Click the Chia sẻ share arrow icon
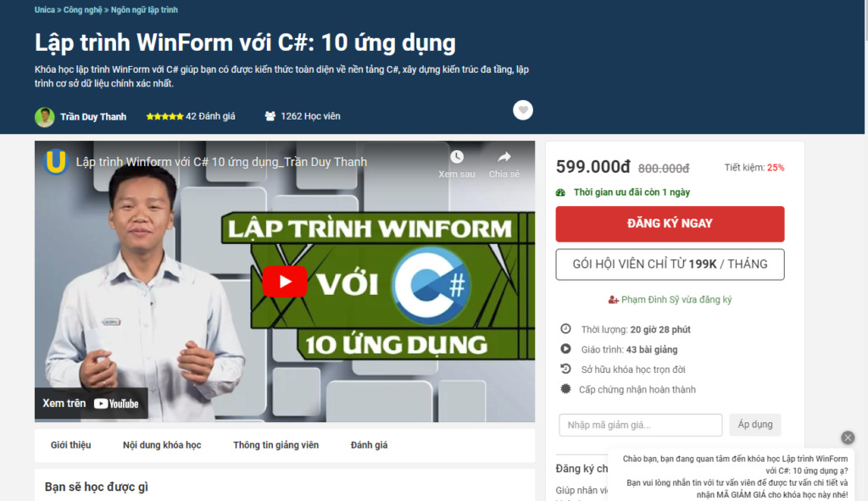The width and height of the screenshot is (868, 501). pyautogui.click(x=504, y=157)
